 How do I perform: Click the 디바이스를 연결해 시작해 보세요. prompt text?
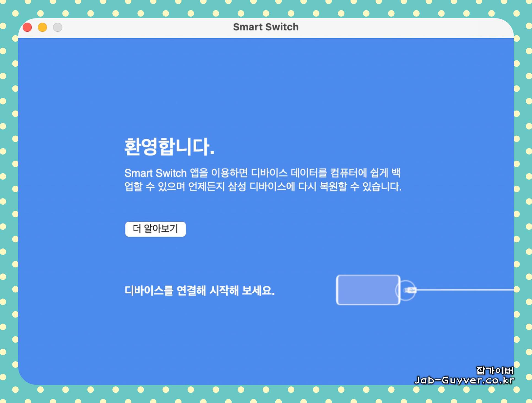click(x=199, y=291)
